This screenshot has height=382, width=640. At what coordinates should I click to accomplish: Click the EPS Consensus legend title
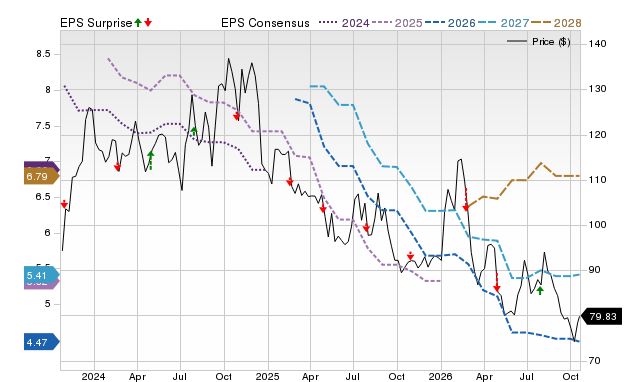(x=265, y=23)
